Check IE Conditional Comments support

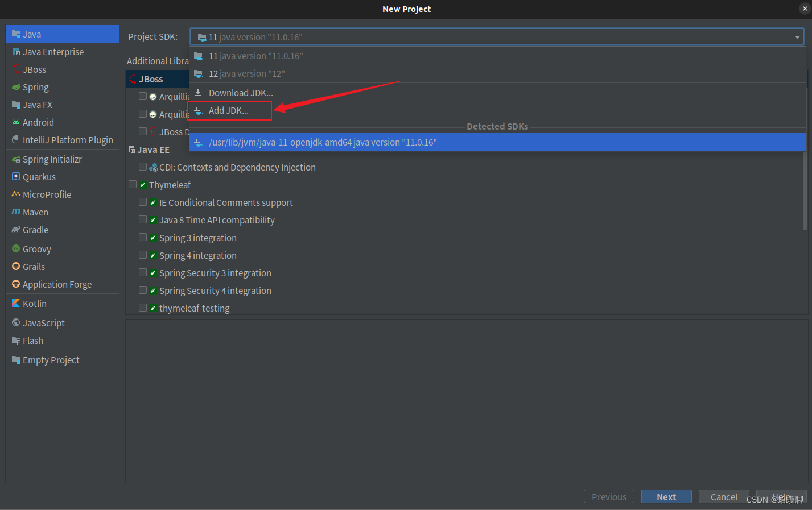point(143,202)
